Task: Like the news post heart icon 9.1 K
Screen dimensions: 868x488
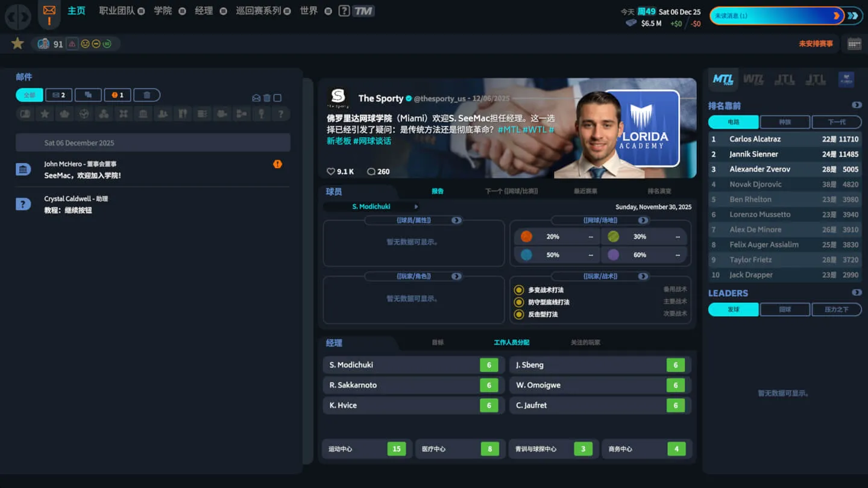Action: (x=330, y=172)
